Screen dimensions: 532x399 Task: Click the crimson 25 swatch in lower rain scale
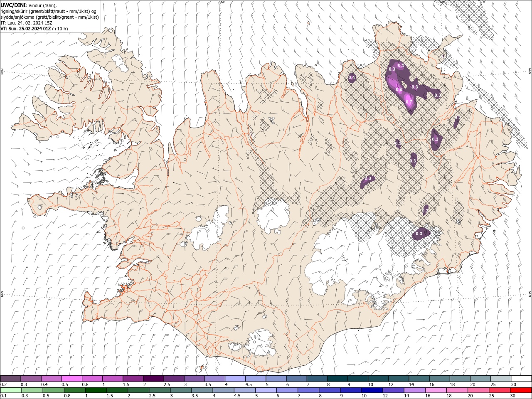pos(500,390)
